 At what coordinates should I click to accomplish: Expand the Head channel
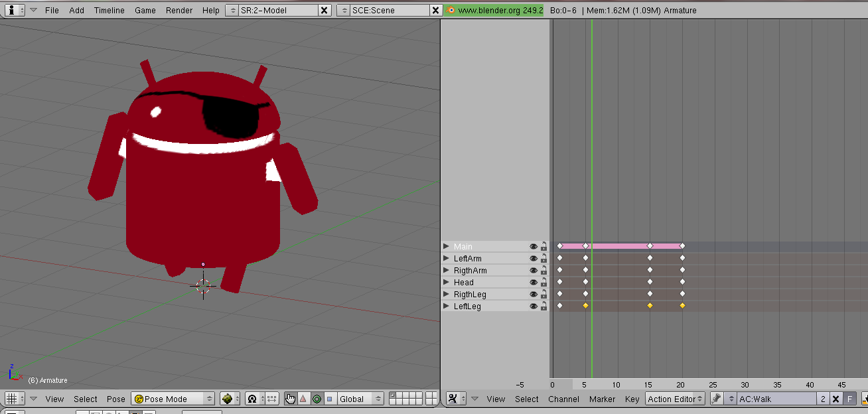pyautogui.click(x=446, y=282)
